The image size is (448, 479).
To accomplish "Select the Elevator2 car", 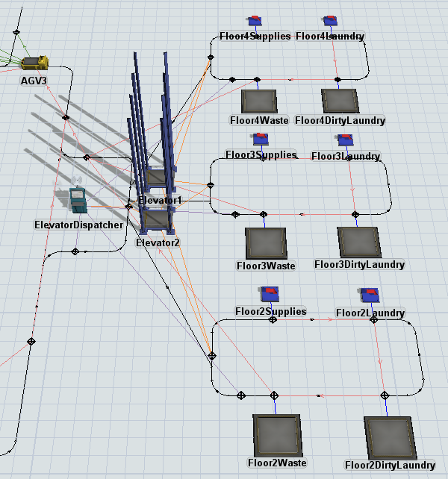I will coord(156,220).
